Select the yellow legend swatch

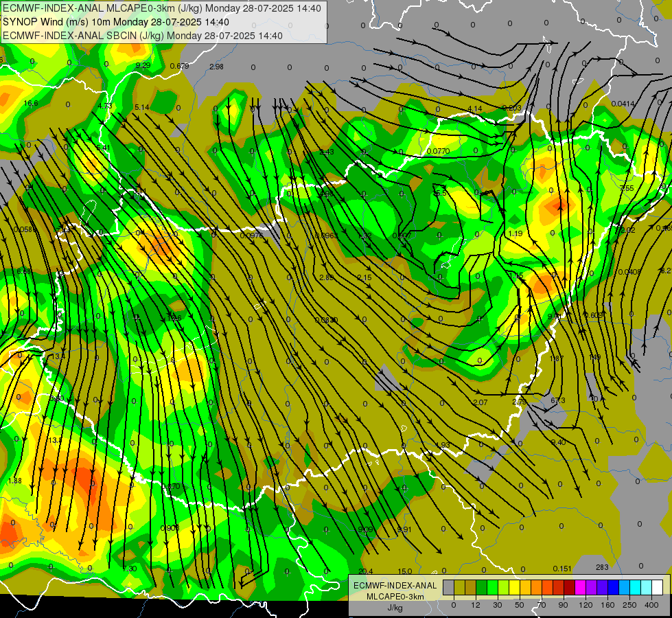514,587
